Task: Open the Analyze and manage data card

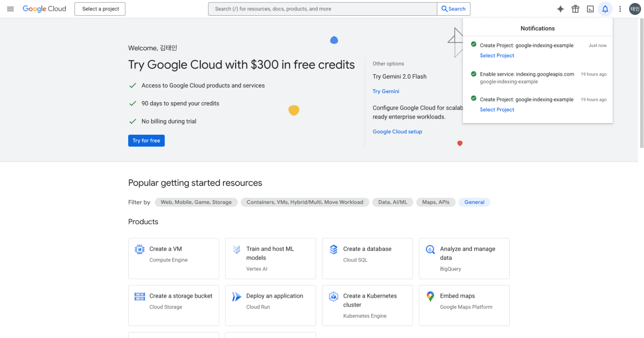Action: tap(464, 258)
